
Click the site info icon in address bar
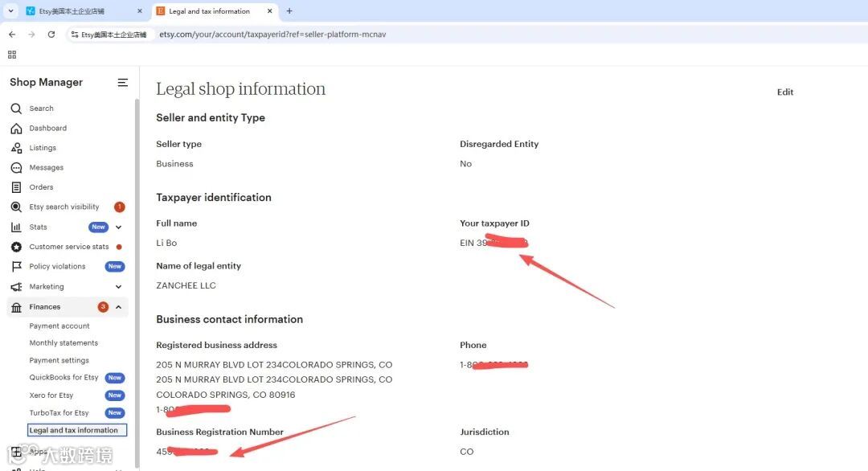74,35
